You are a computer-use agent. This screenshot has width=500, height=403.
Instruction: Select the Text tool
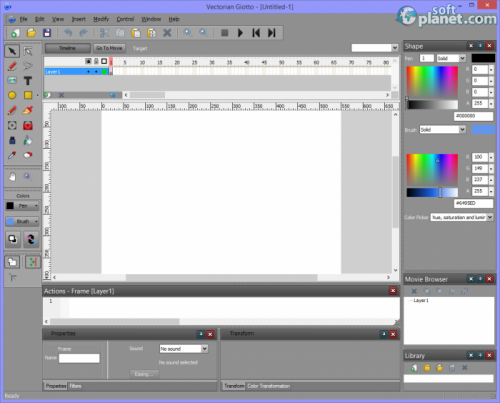[28, 81]
